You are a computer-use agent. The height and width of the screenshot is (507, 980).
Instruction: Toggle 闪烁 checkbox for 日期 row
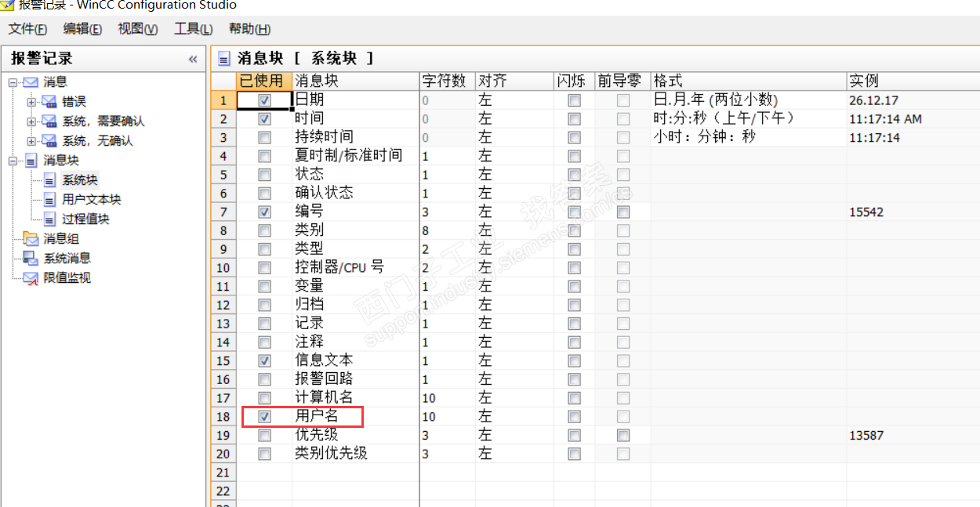[575, 100]
